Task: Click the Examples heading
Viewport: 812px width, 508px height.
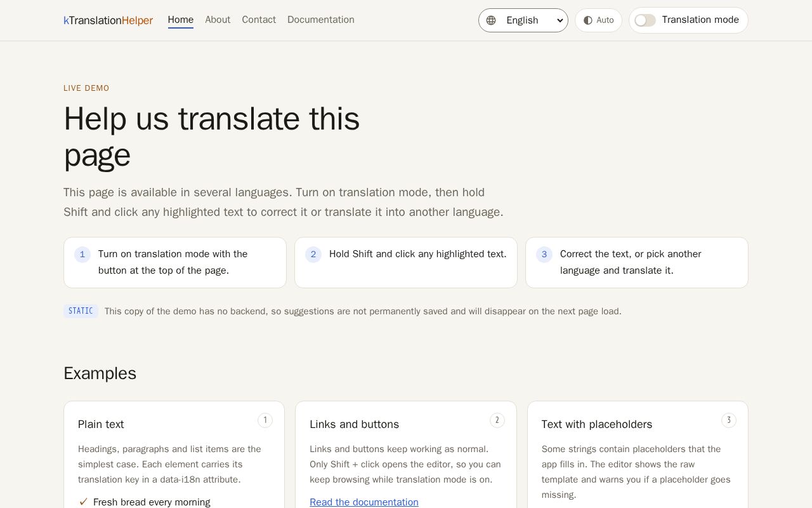Action: (x=100, y=373)
